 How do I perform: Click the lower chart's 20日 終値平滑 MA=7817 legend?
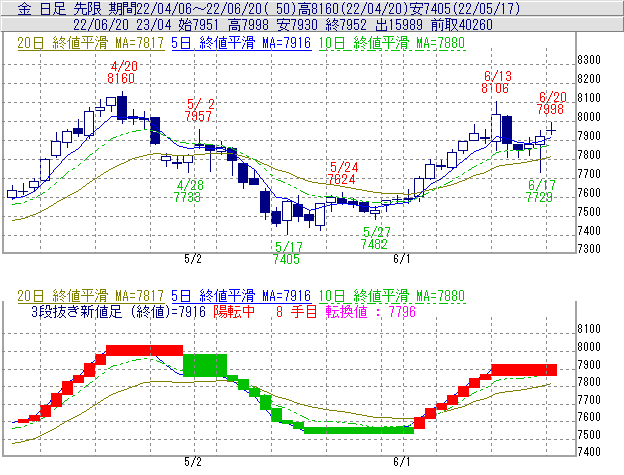(x=91, y=296)
